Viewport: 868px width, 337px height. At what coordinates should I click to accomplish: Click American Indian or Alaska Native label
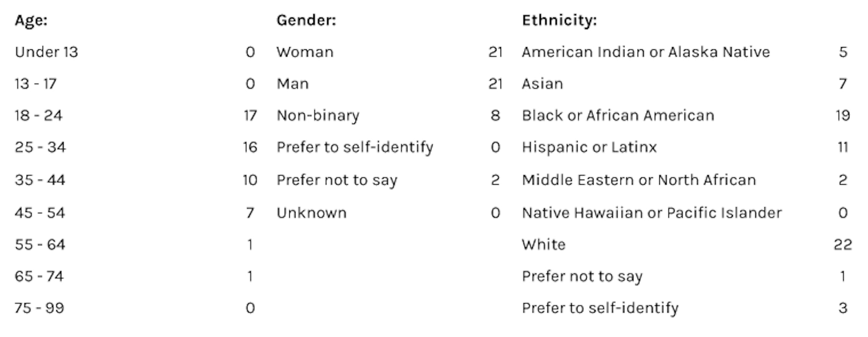pos(646,52)
